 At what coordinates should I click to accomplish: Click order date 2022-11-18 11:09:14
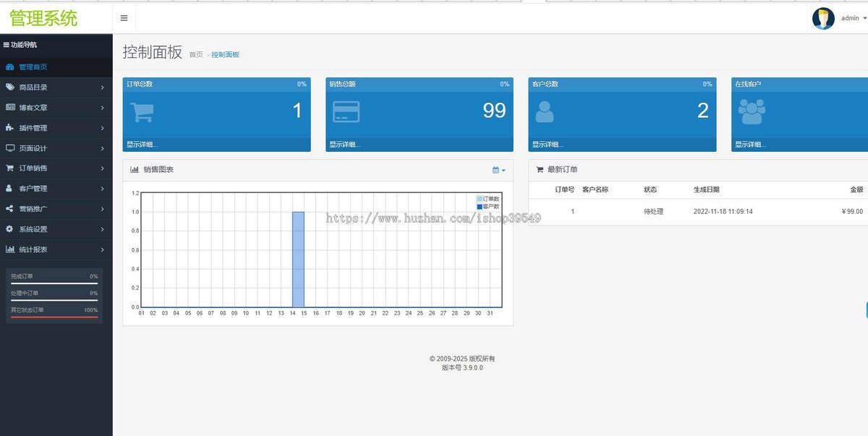(723, 212)
